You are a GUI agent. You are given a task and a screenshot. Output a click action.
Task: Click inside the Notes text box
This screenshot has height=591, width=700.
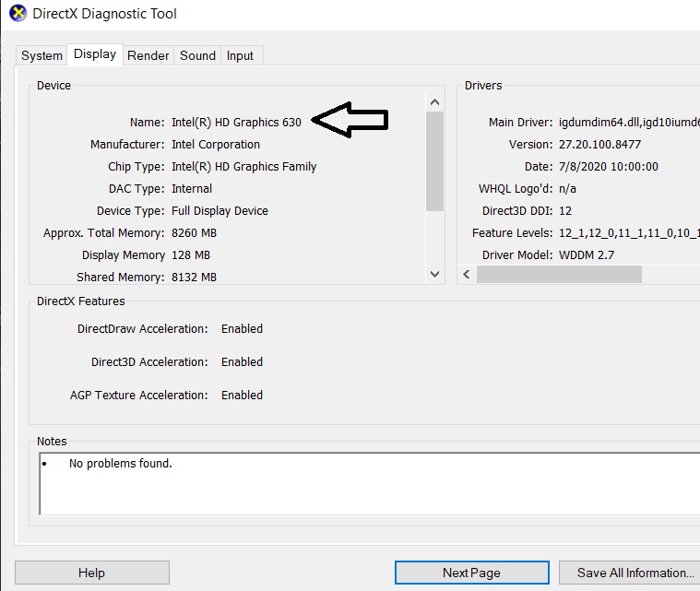(370, 484)
